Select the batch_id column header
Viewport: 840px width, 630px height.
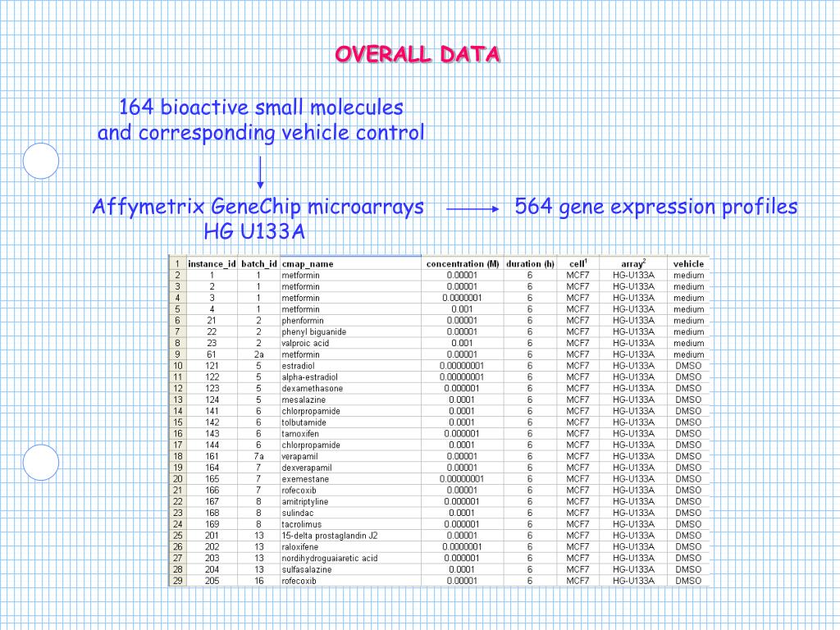click(x=258, y=263)
